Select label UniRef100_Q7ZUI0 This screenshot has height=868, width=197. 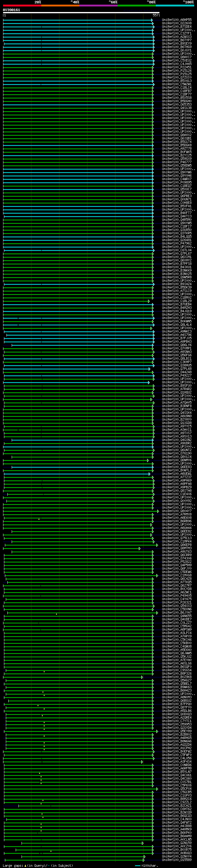click(177, 78)
